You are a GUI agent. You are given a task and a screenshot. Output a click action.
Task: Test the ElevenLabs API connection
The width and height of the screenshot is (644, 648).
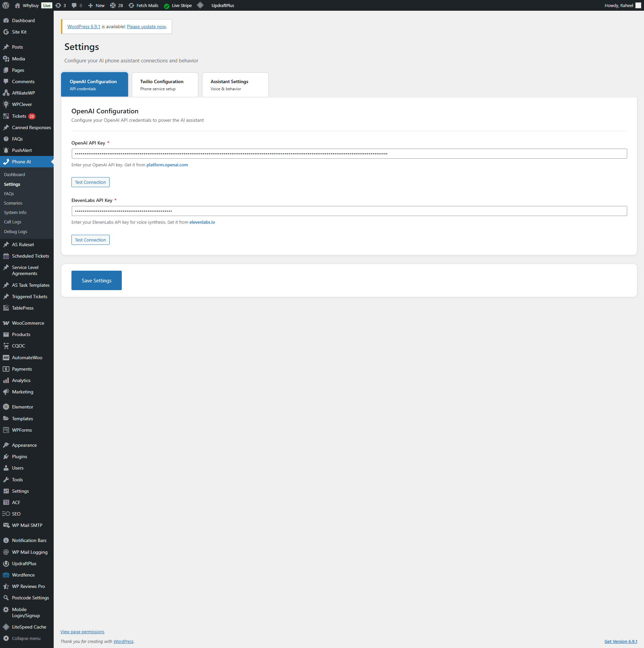[90, 240]
